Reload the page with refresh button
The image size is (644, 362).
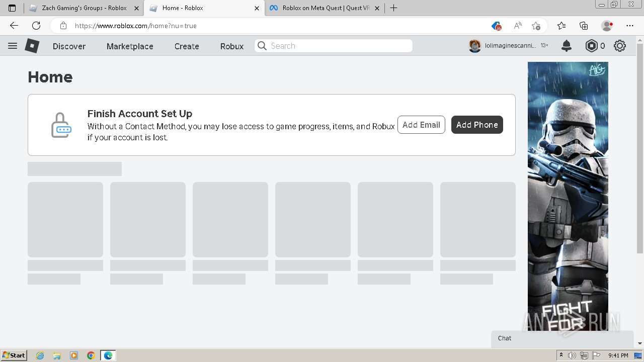36,26
